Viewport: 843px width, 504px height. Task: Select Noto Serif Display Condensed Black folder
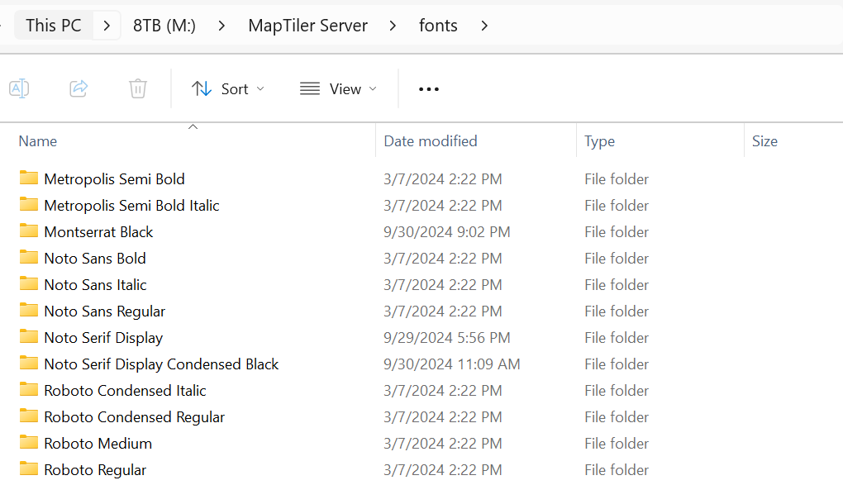[161, 364]
